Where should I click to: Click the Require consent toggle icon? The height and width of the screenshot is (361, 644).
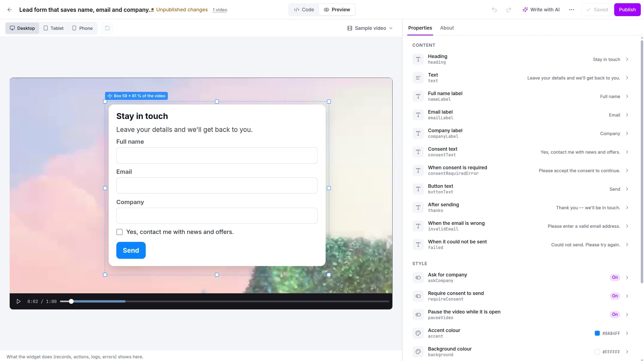pyautogui.click(x=418, y=296)
